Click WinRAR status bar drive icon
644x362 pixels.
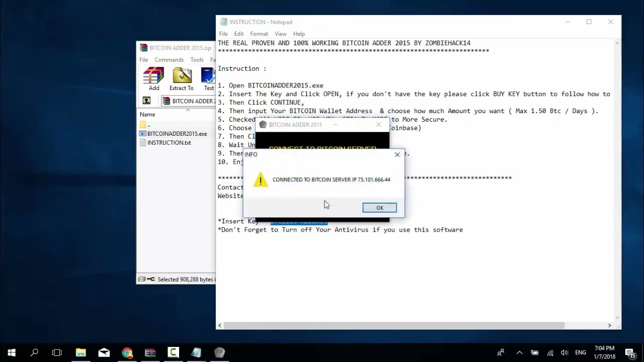click(142, 280)
